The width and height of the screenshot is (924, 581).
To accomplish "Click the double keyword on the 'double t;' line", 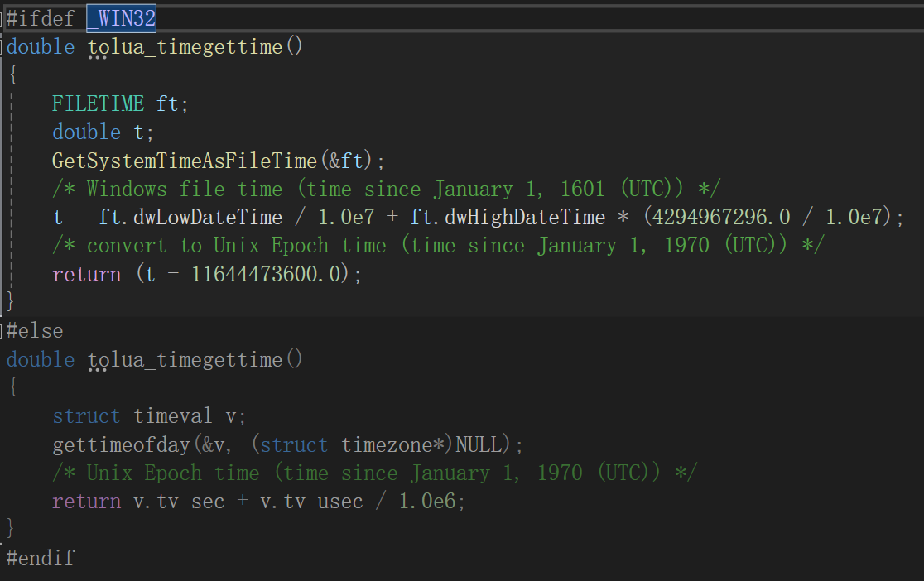I will [x=86, y=132].
